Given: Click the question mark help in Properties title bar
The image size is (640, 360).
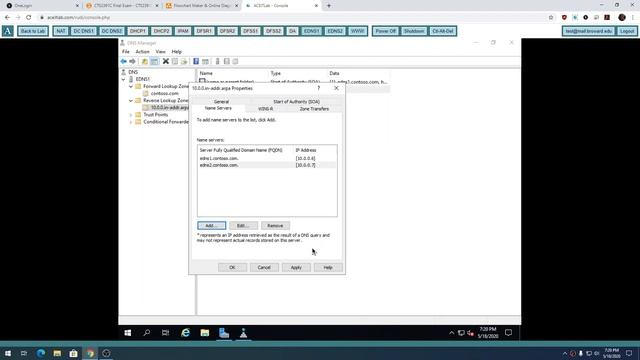Looking at the screenshot, I should click(x=319, y=88).
